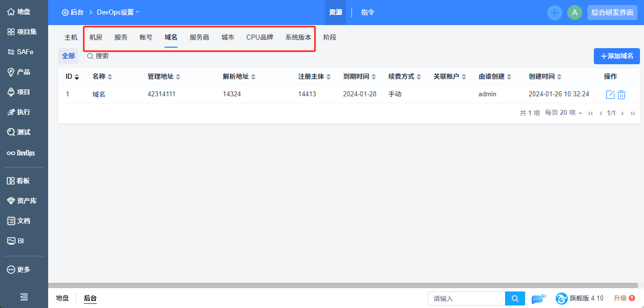Click the blue plus quick-create icon
Image resolution: width=644 pixels, height=308 pixels.
point(554,13)
